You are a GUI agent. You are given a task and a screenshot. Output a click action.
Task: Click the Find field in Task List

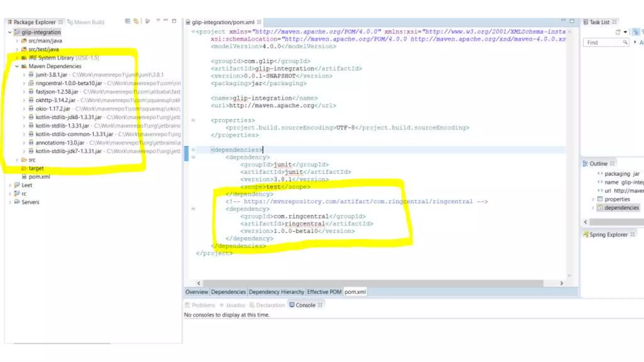[x=602, y=42]
